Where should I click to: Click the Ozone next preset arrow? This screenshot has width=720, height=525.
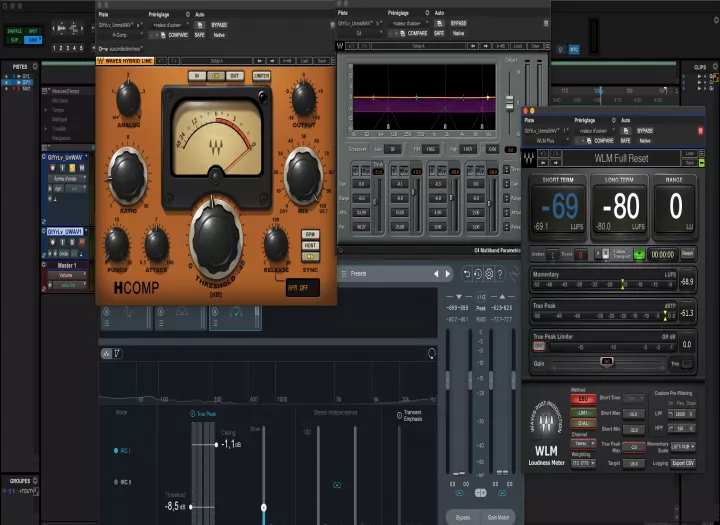click(x=448, y=274)
